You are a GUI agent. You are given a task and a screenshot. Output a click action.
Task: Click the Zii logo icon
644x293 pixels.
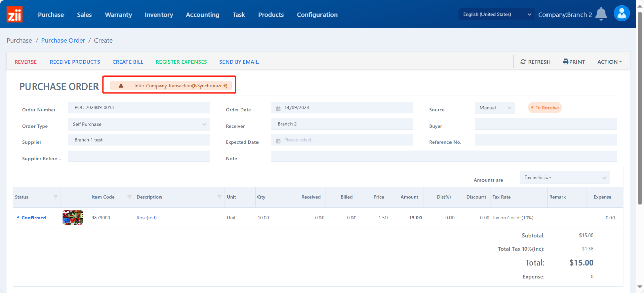tap(14, 14)
